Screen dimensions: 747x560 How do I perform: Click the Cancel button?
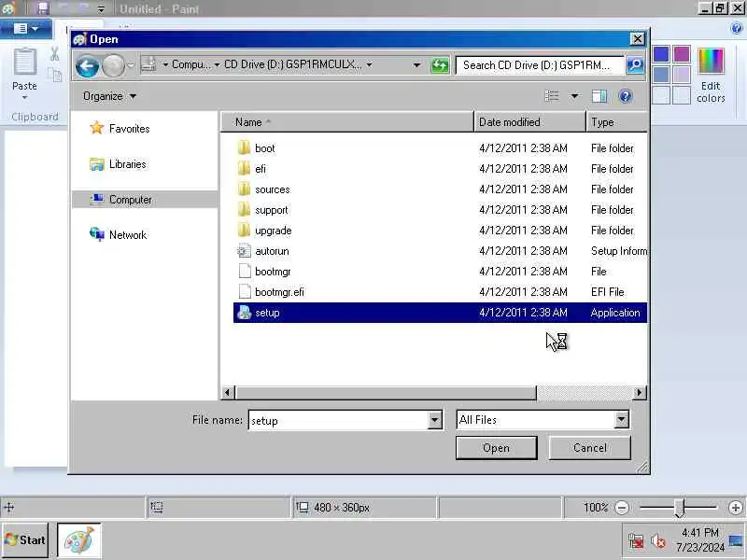590,448
